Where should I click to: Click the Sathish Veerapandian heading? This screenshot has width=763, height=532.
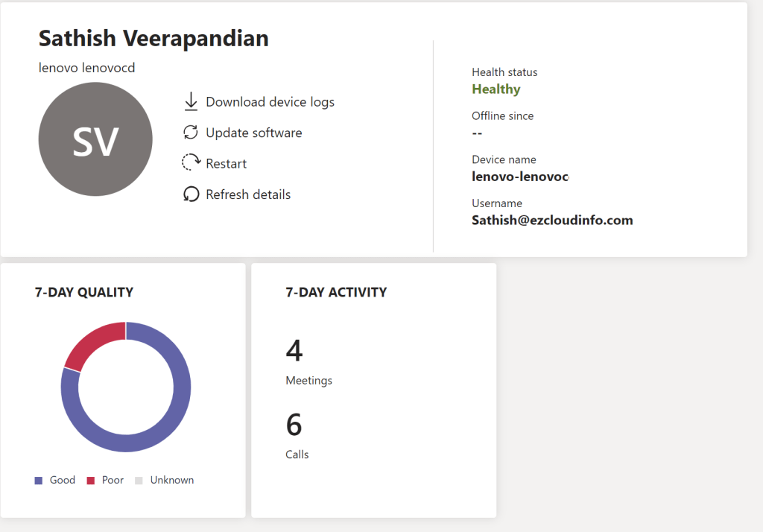[x=153, y=39]
